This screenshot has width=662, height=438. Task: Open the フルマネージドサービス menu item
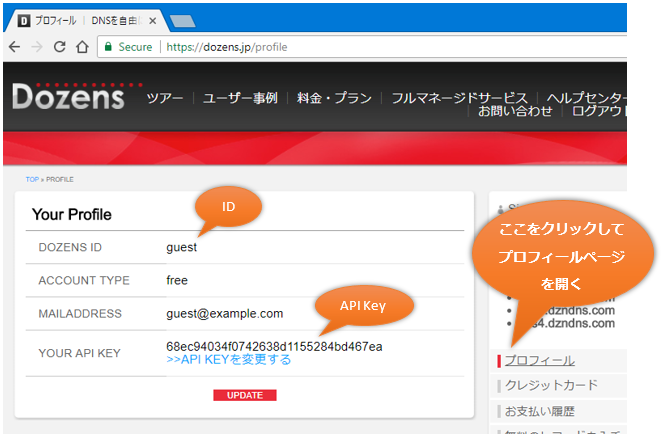point(459,98)
